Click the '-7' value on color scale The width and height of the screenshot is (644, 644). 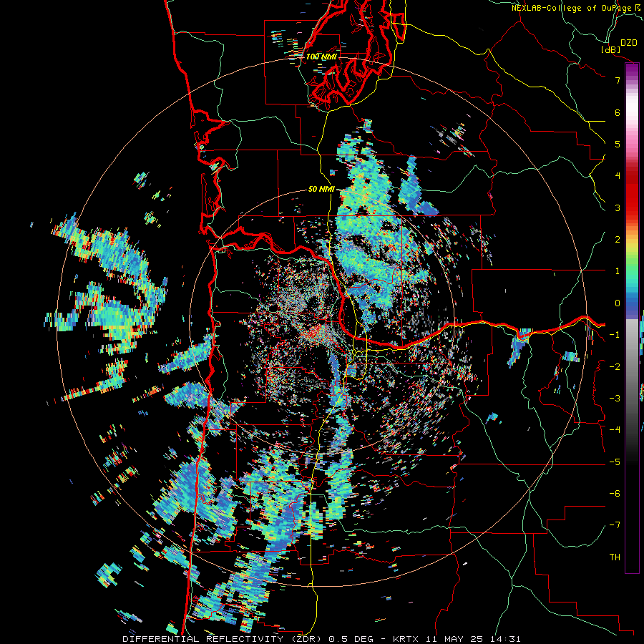pos(615,525)
